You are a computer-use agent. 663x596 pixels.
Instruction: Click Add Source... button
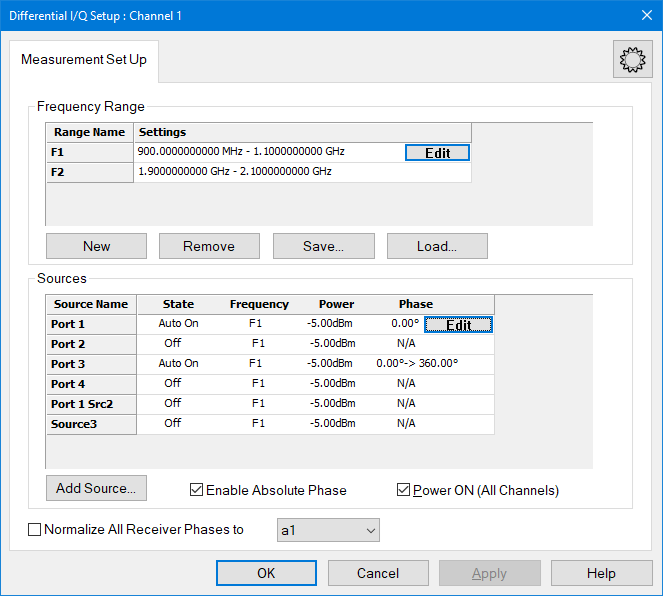(96, 488)
